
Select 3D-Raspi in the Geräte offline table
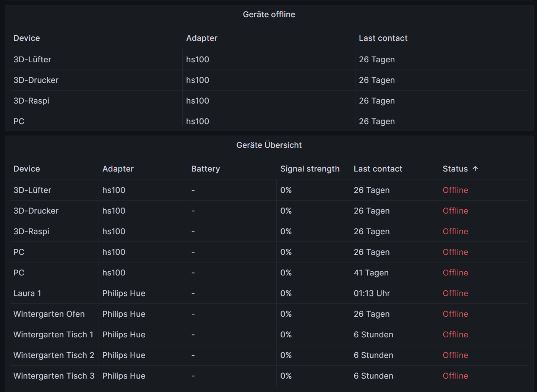coord(31,101)
